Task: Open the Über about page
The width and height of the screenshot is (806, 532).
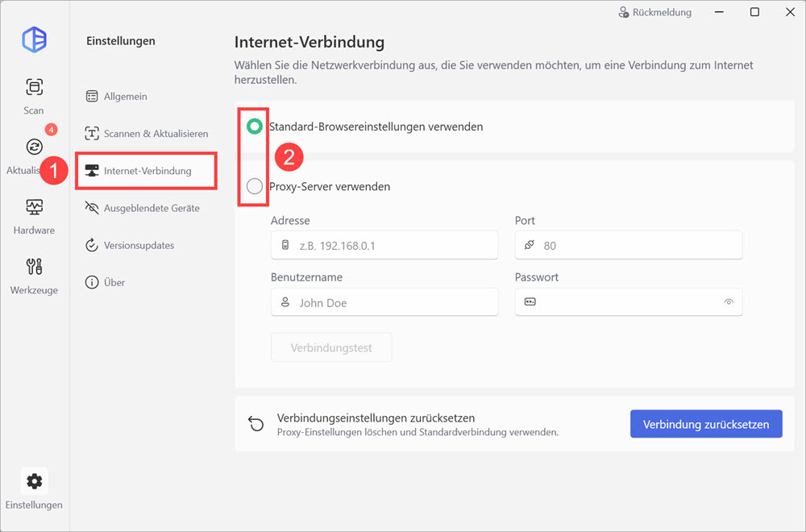Action: click(x=114, y=283)
